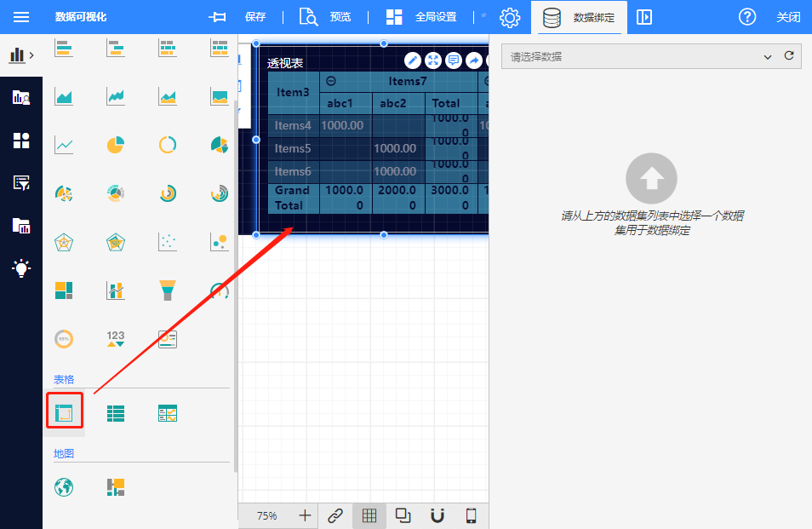
Task: Collapse the Items7 column group
Action: click(331, 81)
